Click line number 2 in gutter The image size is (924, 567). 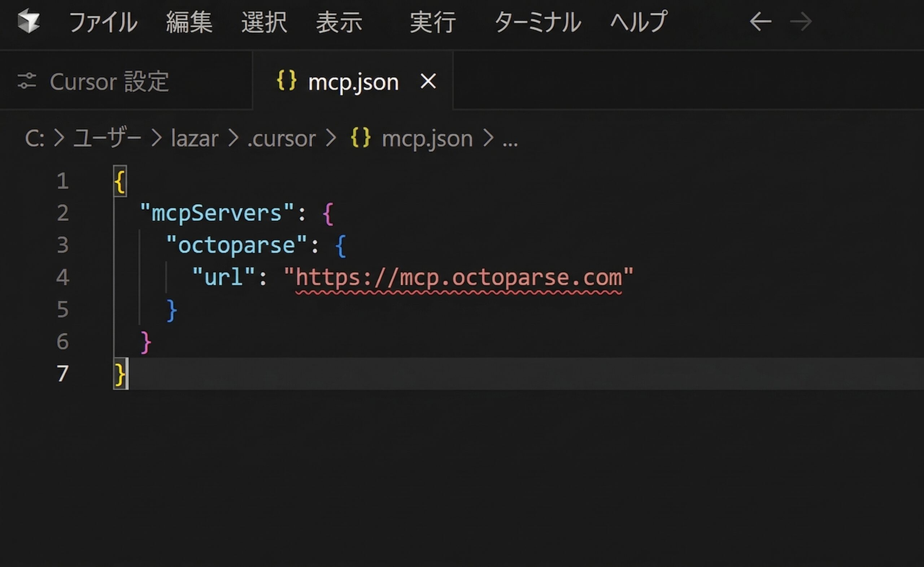tap(63, 213)
